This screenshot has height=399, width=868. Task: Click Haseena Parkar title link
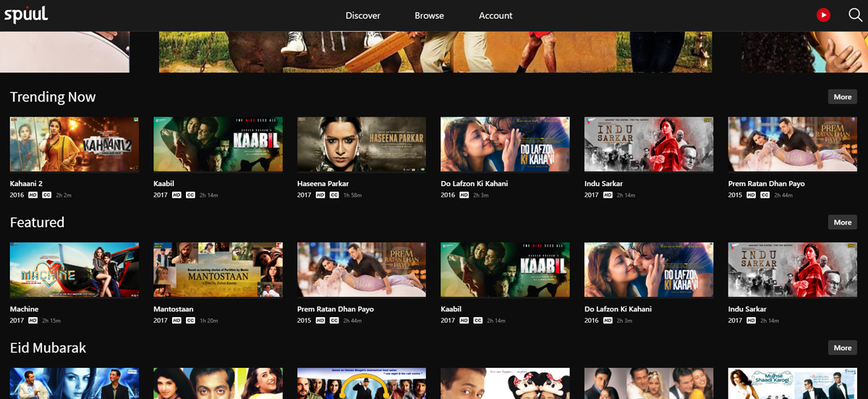[323, 184]
